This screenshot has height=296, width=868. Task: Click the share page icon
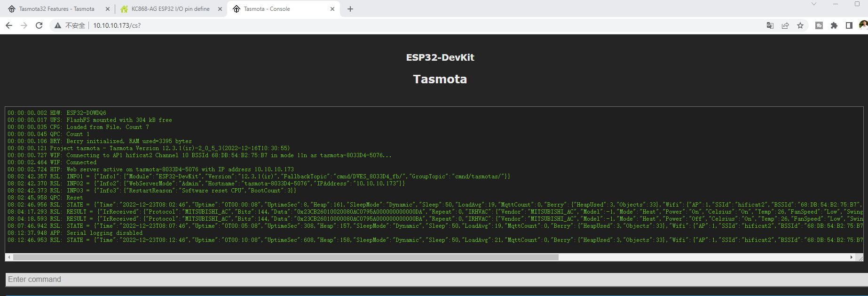point(785,25)
